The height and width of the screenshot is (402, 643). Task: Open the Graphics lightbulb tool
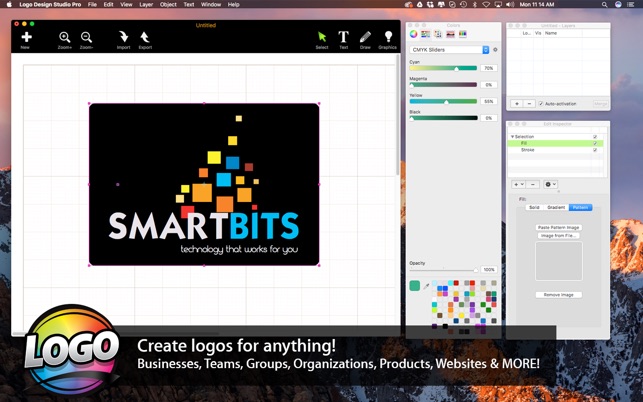pyautogui.click(x=388, y=37)
